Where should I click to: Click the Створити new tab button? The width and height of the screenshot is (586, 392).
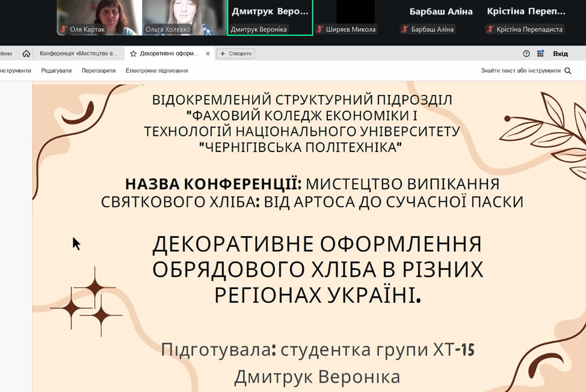(236, 54)
